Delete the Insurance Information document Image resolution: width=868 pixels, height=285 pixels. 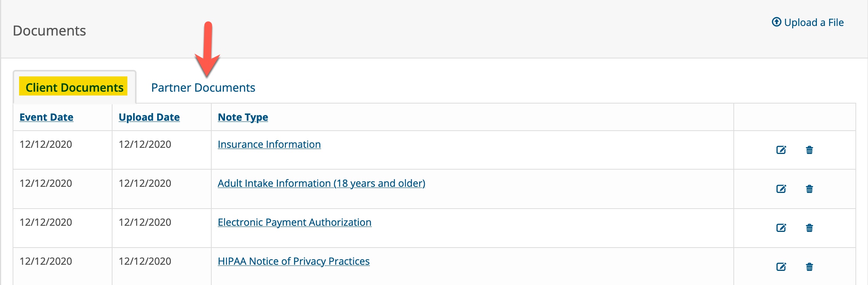point(809,150)
